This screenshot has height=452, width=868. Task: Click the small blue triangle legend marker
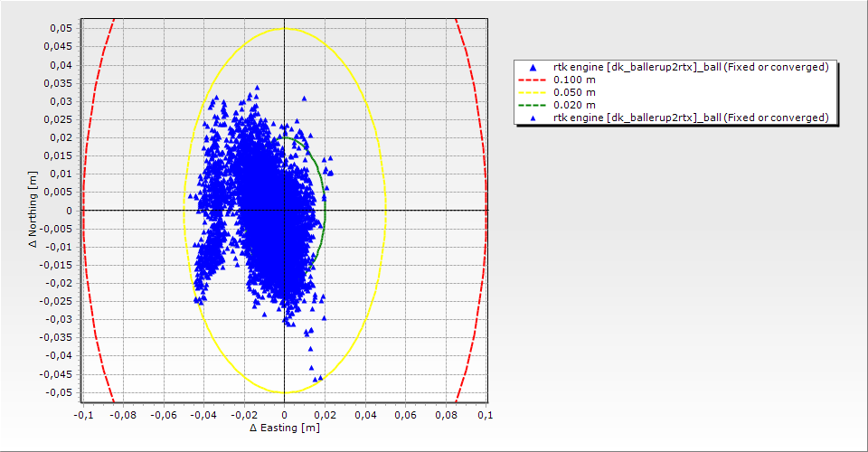[x=533, y=118]
